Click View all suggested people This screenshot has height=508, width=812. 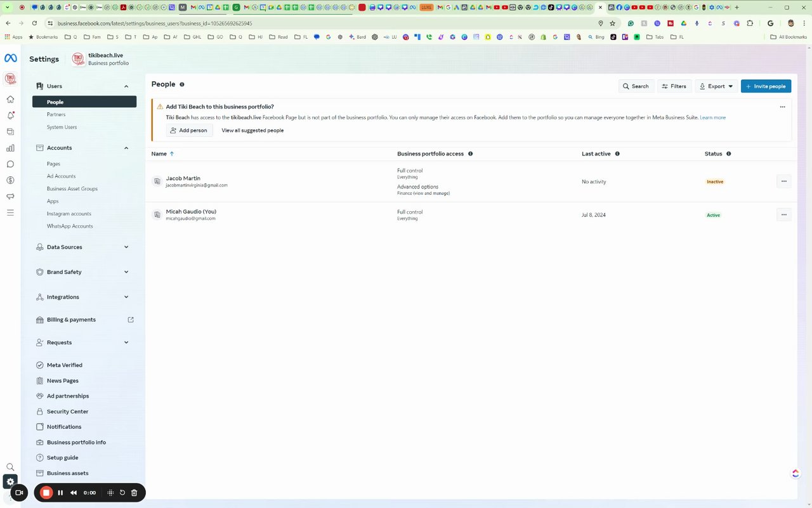[x=252, y=131]
